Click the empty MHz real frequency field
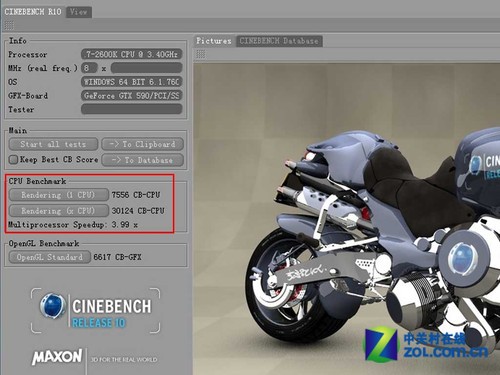The image size is (500, 375). point(147,68)
